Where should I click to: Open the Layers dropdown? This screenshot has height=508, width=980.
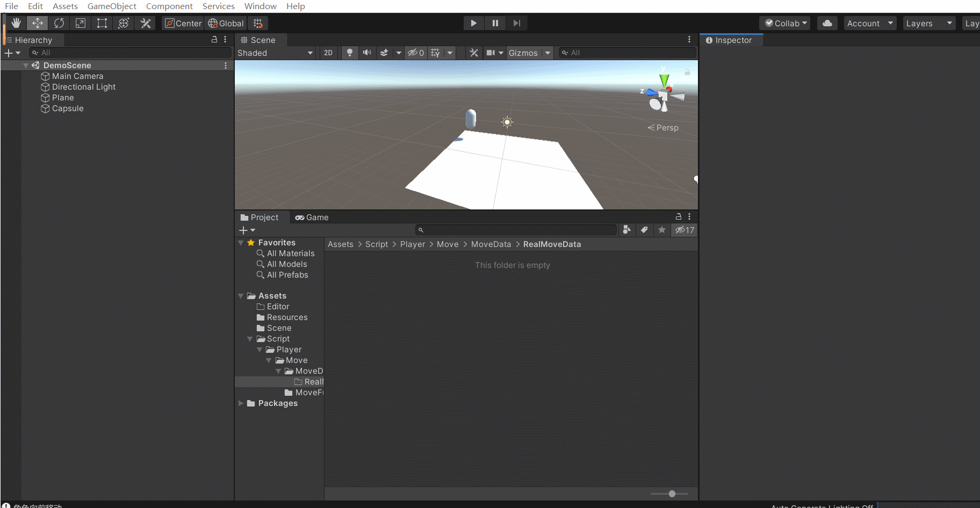point(929,23)
